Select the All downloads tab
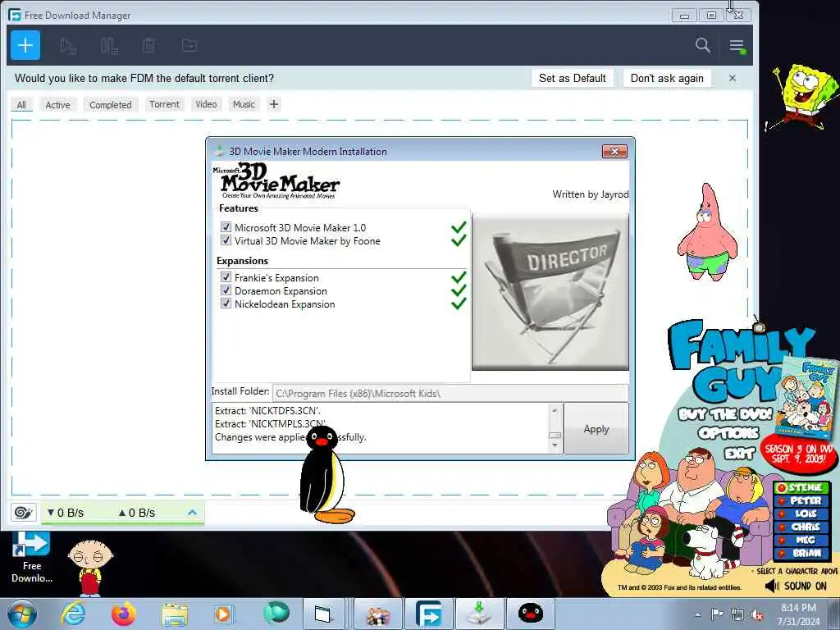Image resolution: width=840 pixels, height=630 pixels. (x=21, y=104)
